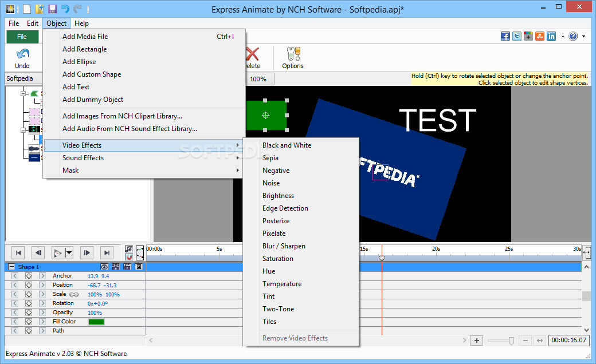The height and width of the screenshot is (364, 596).
Task: Jump to timeline end button
Action: (x=107, y=253)
